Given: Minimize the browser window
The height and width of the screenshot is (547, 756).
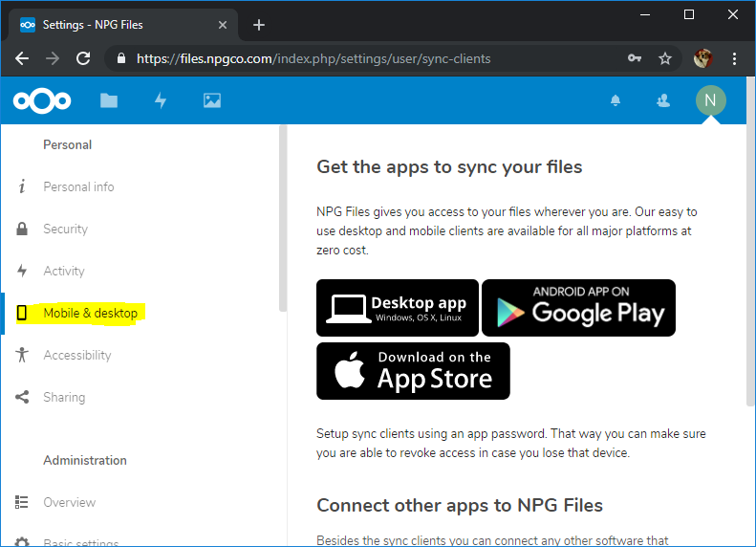Looking at the screenshot, I should point(645,14).
